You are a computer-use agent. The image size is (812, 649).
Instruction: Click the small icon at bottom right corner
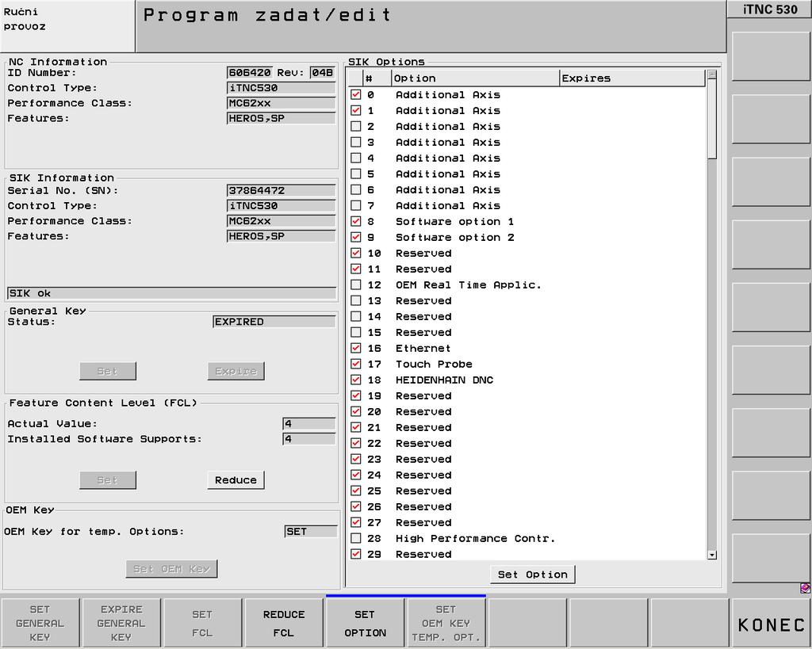point(805,588)
